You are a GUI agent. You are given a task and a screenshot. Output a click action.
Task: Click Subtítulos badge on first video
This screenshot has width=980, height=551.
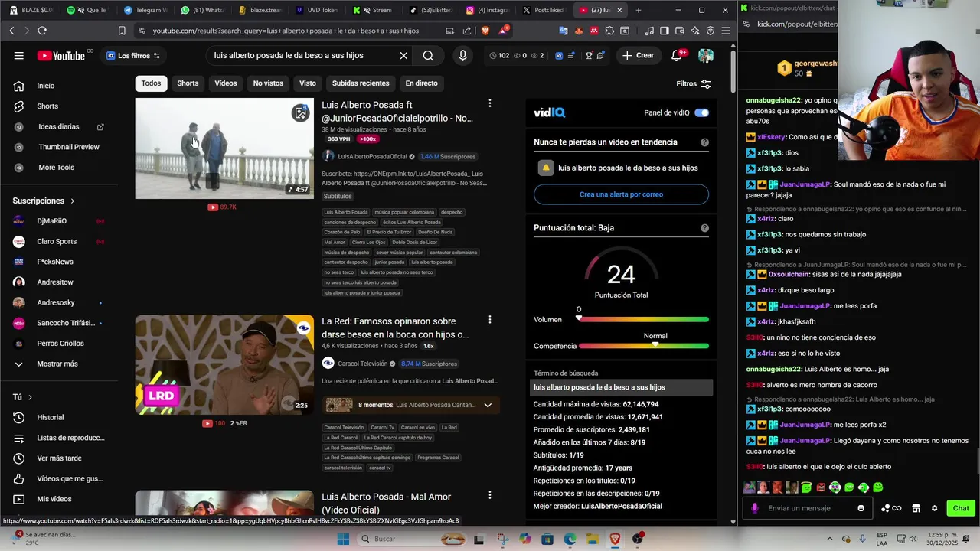coord(338,197)
